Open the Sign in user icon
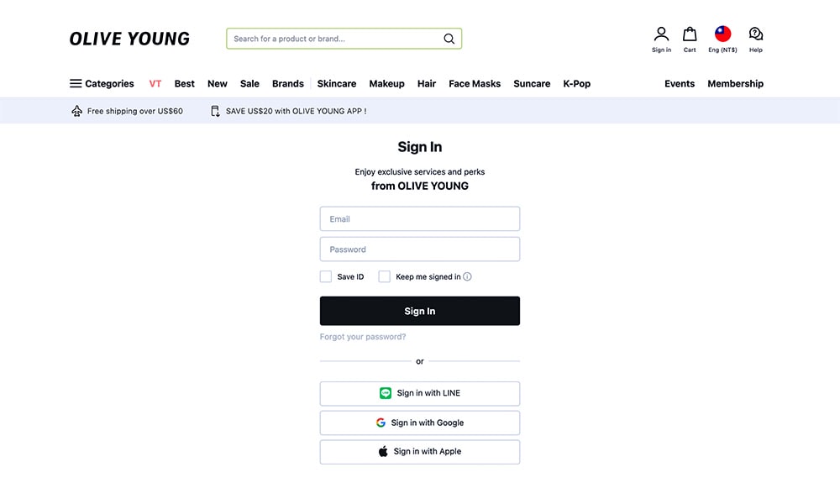840x504 pixels. pyautogui.click(x=661, y=34)
